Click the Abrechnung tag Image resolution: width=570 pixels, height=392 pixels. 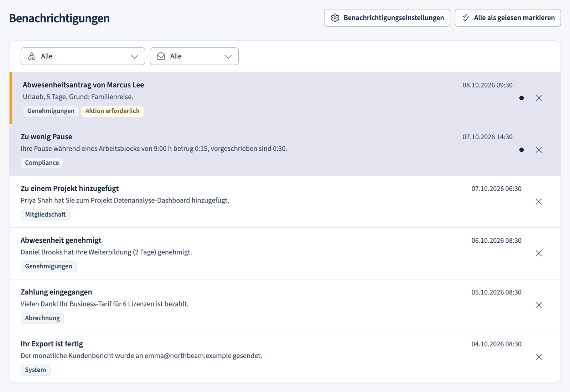42,318
